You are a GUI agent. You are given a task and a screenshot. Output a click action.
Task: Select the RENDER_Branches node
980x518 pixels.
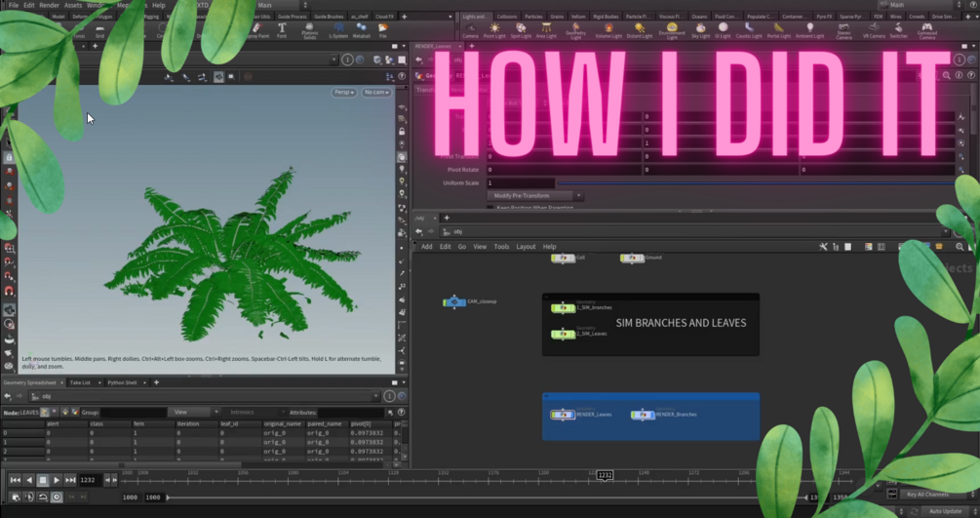coord(643,415)
